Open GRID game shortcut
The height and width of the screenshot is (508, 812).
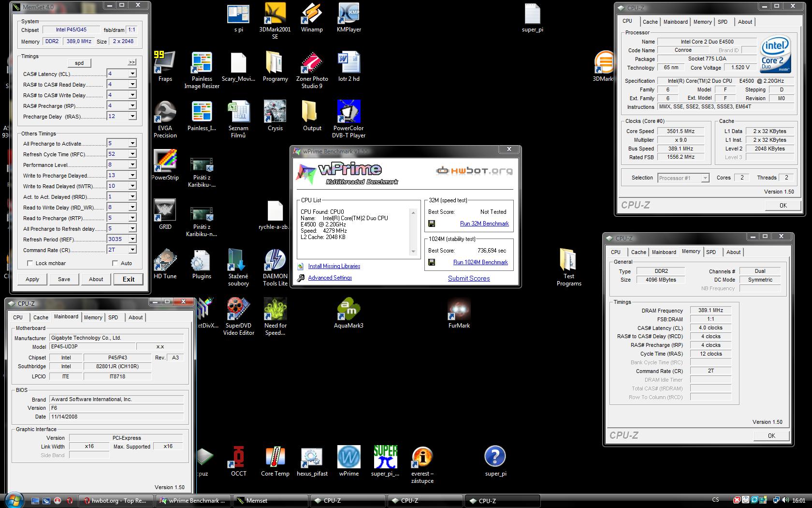[165, 215]
